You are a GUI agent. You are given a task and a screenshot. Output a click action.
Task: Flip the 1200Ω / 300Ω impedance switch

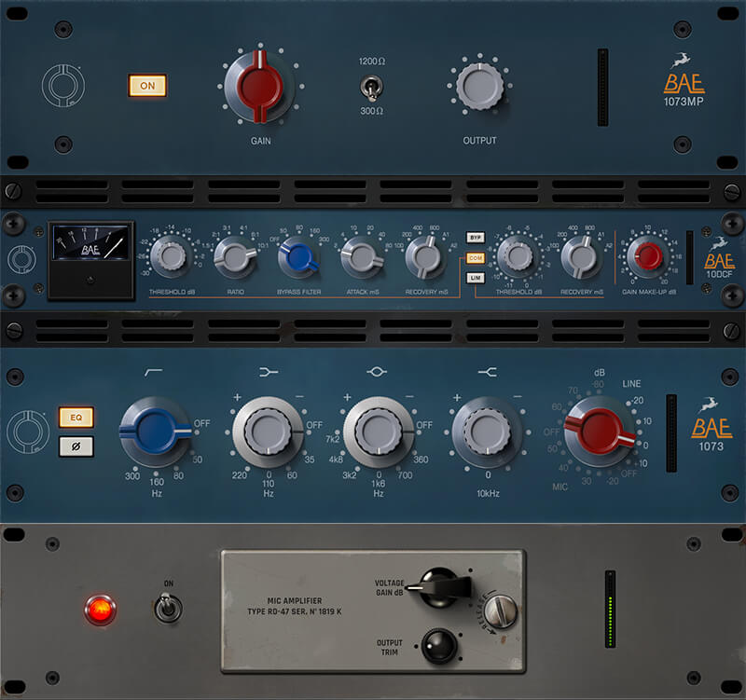pos(371,87)
